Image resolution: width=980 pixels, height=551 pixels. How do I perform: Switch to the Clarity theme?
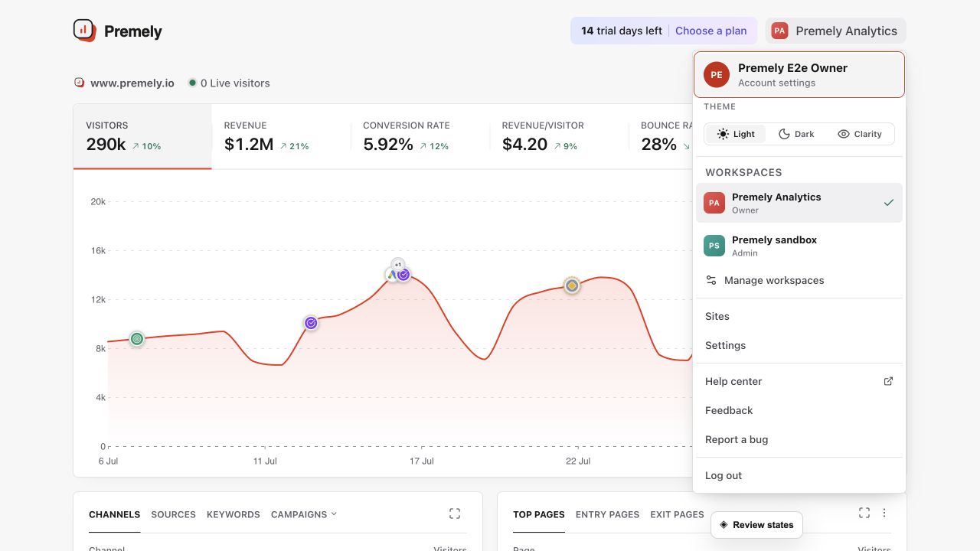tap(860, 134)
